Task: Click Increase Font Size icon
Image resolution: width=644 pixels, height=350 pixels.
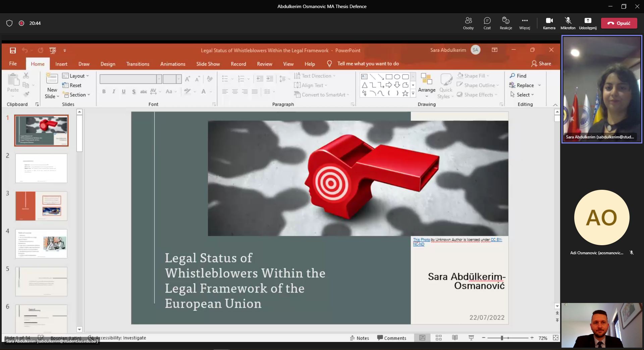Action: click(187, 79)
